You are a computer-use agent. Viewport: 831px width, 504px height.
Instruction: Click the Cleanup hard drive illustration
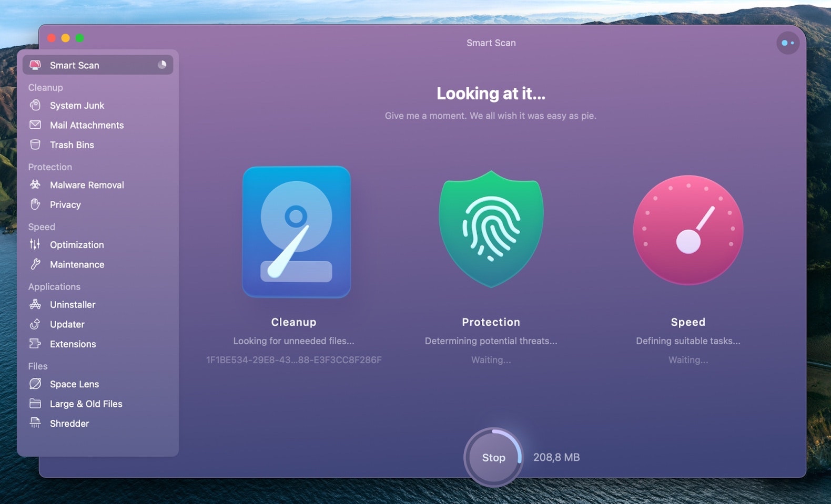tap(296, 232)
